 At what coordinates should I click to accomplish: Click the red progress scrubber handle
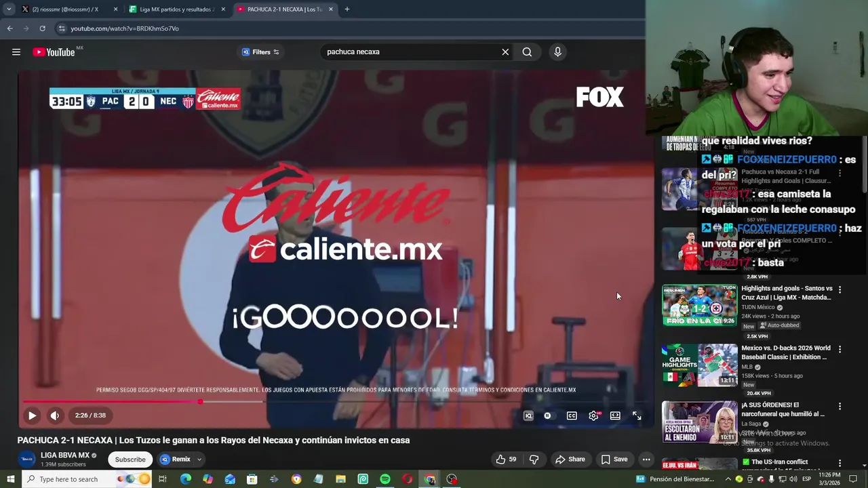(201, 402)
